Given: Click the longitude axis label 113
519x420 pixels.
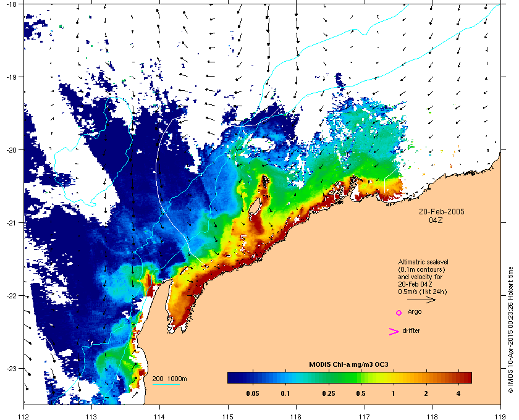Looking at the screenshot, I should pos(91,417).
